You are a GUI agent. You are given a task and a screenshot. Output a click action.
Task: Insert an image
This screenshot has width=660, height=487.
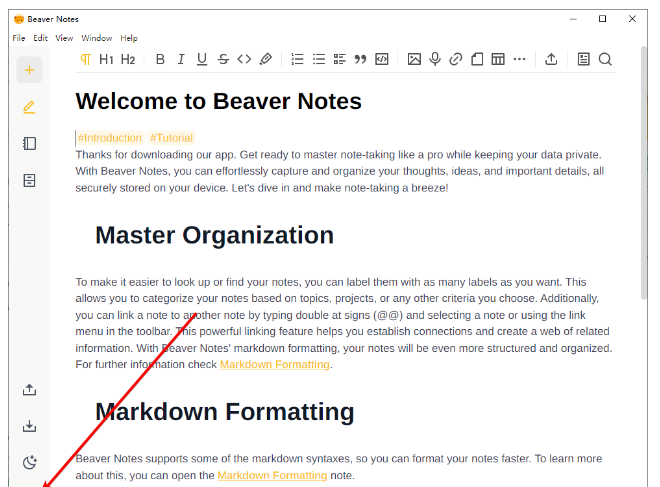414,59
